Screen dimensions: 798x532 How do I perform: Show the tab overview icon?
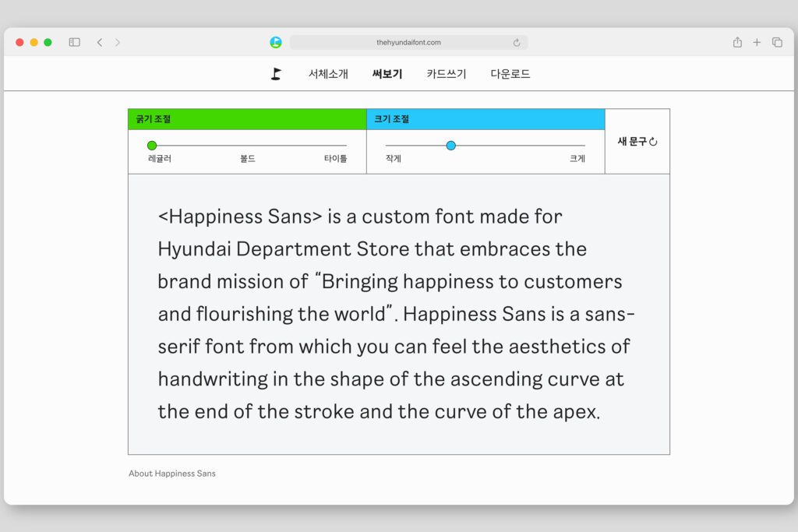pyautogui.click(x=777, y=42)
